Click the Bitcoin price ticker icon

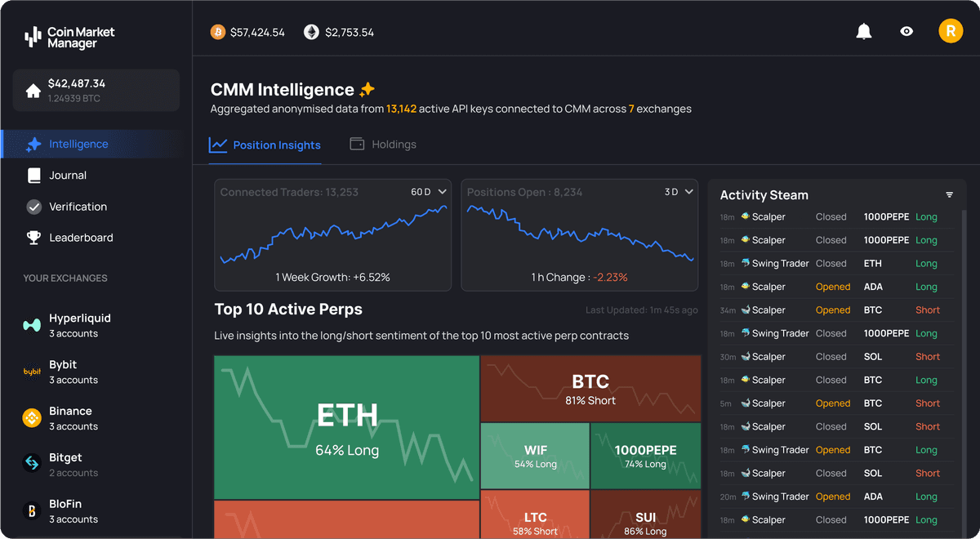click(x=218, y=33)
